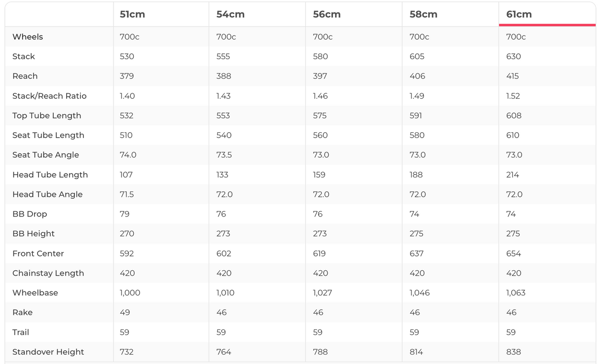Choose the 58cm size column header
Screen dimensions: 599x364
[423, 14]
